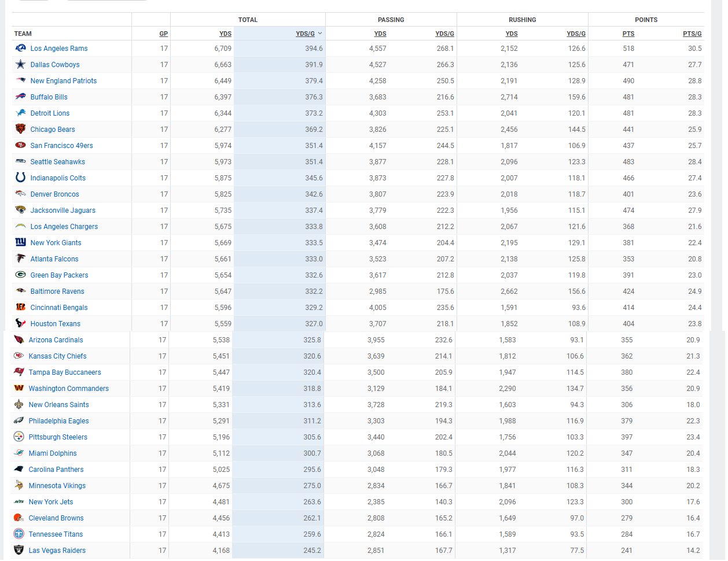The height and width of the screenshot is (561, 728).
Task: Open New England Patriots team page
Action: point(64,81)
